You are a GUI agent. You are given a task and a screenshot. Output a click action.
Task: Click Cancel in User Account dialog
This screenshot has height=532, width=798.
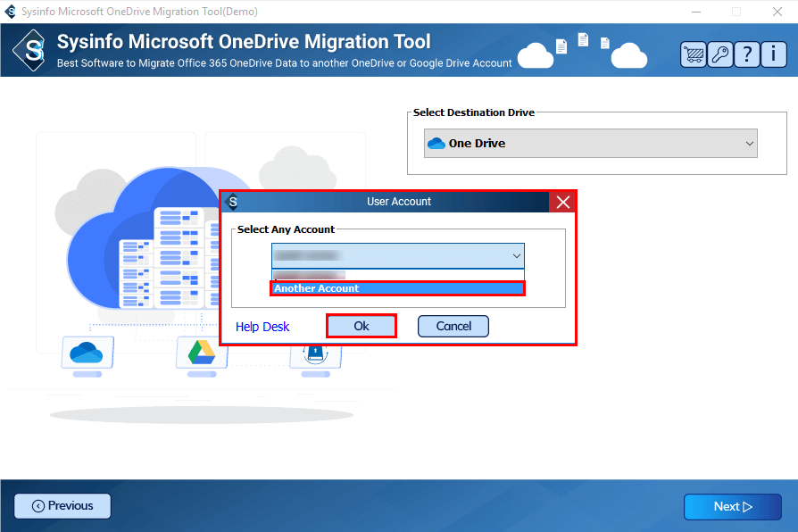(x=453, y=326)
